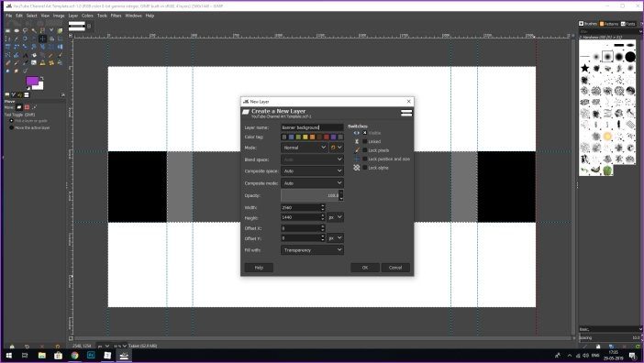Viewport: 644px width, 363px height.
Task: Click the mode reset icon beside Normal
Action: [x=333, y=148]
